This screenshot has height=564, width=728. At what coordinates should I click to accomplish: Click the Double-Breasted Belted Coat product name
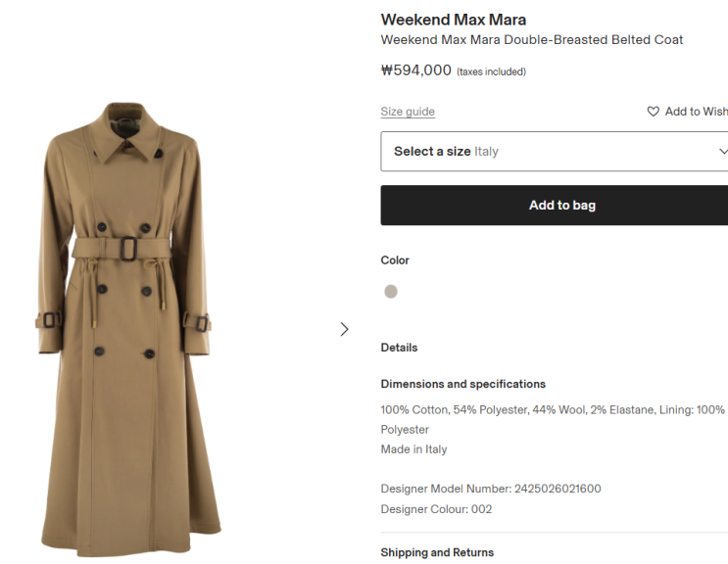point(531,40)
